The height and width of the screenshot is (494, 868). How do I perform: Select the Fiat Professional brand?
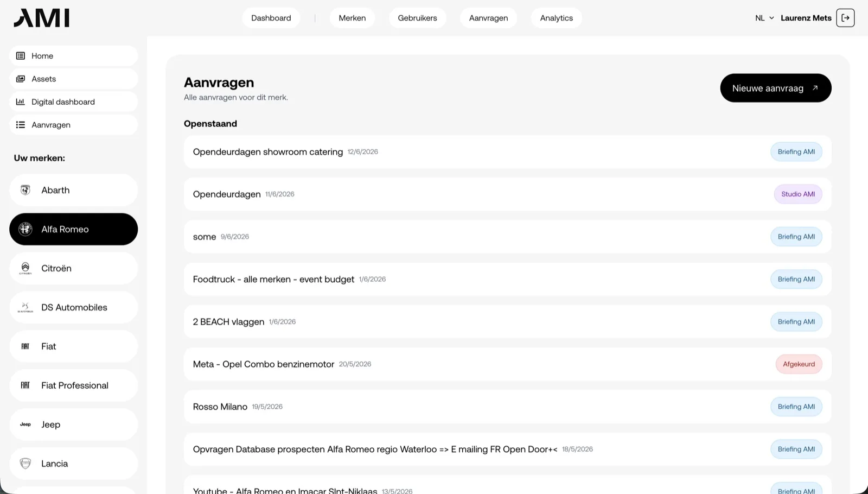(x=73, y=385)
